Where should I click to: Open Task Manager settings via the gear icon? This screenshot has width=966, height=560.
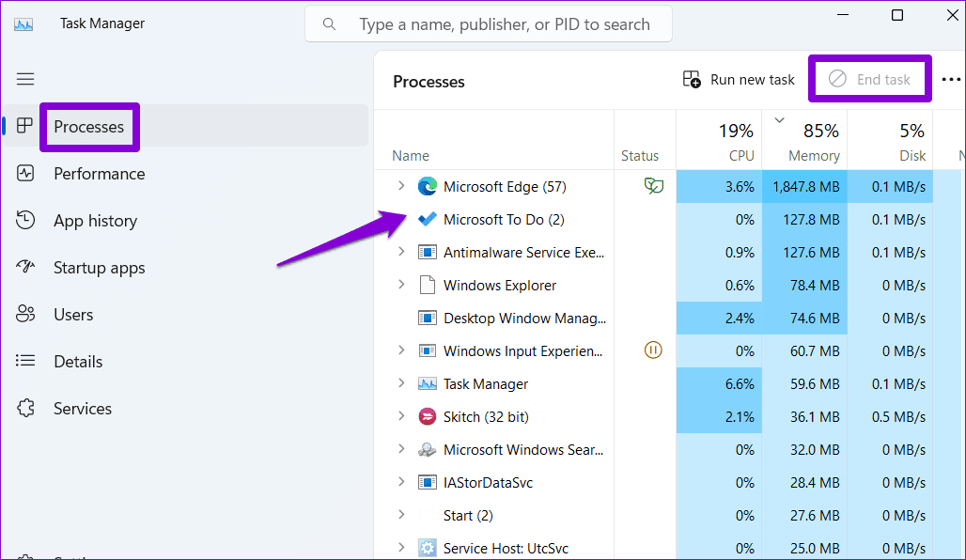[x=25, y=556]
